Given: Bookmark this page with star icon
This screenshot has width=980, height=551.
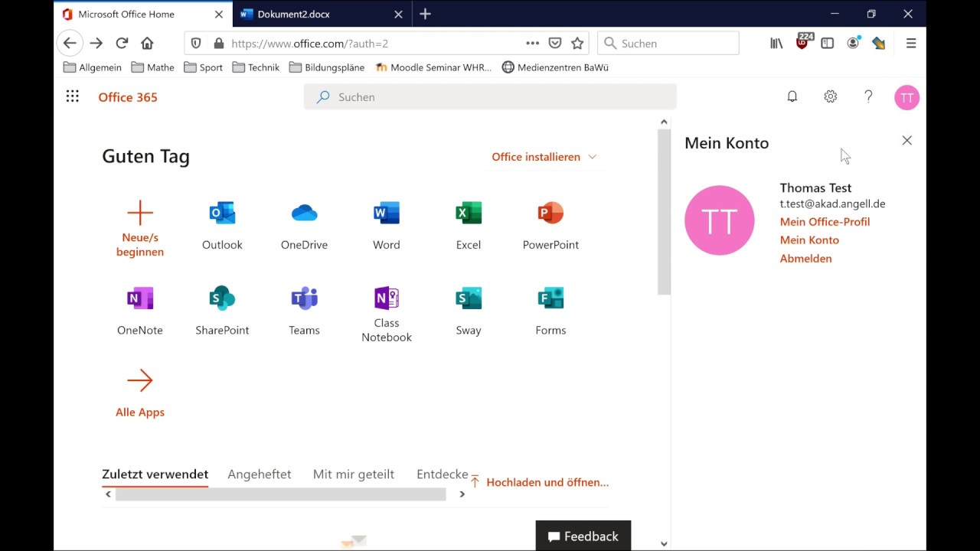Looking at the screenshot, I should (577, 44).
